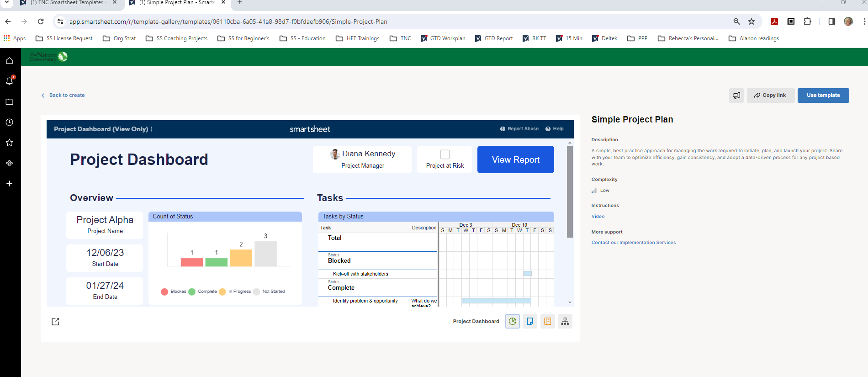Click Contact our Implementation Services link
The image size is (868, 377).
634,243
